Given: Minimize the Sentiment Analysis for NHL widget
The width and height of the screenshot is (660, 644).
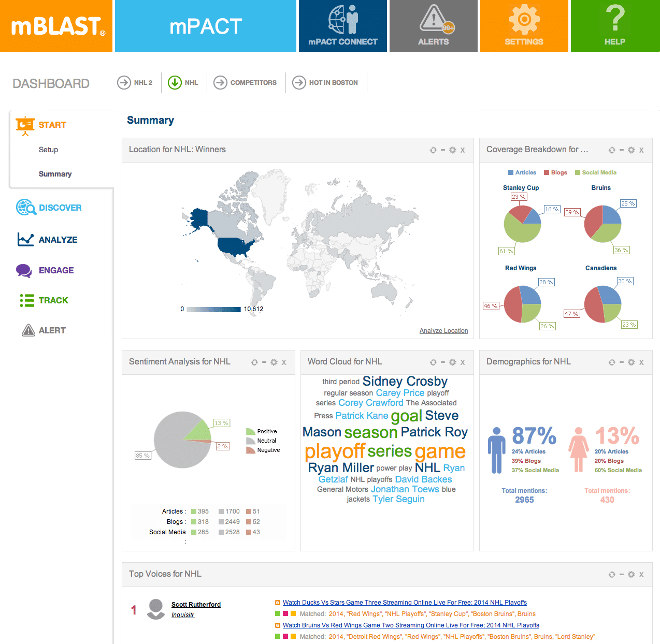Looking at the screenshot, I should tap(264, 362).
